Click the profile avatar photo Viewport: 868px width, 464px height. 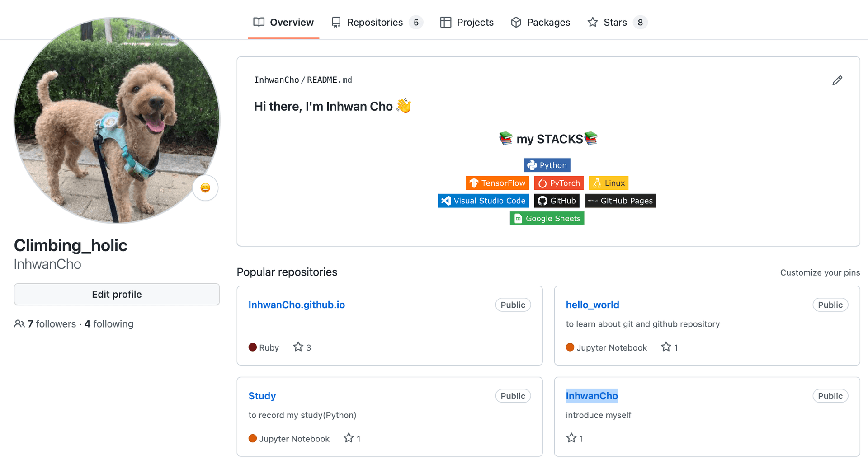pos(117,120)
